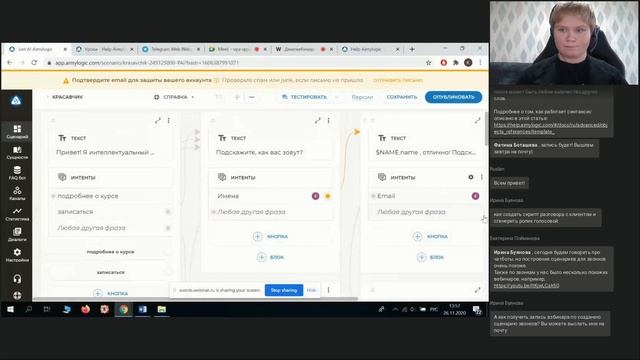The height and width of the screenshot is (360, 640).
Task: Reload the page in Chrome
Action: [34, 62]
